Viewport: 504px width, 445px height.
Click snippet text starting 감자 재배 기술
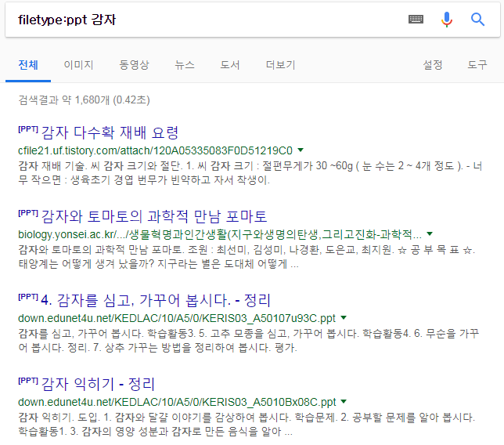(250, 173)
